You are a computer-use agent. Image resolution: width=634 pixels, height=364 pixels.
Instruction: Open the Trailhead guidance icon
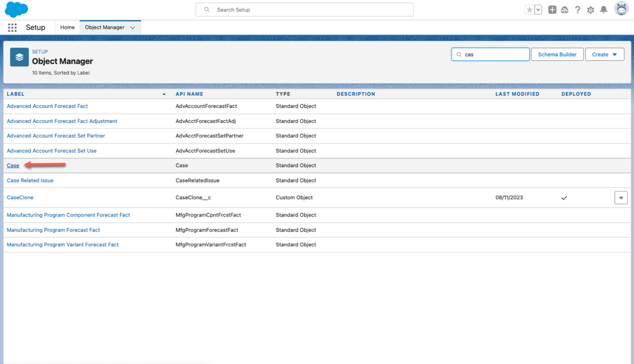point(565,10)
